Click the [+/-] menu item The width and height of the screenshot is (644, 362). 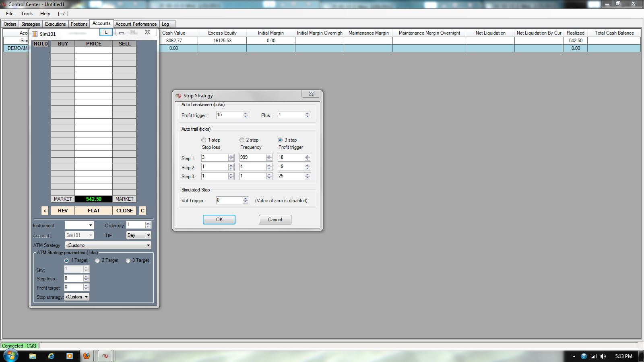63,14
